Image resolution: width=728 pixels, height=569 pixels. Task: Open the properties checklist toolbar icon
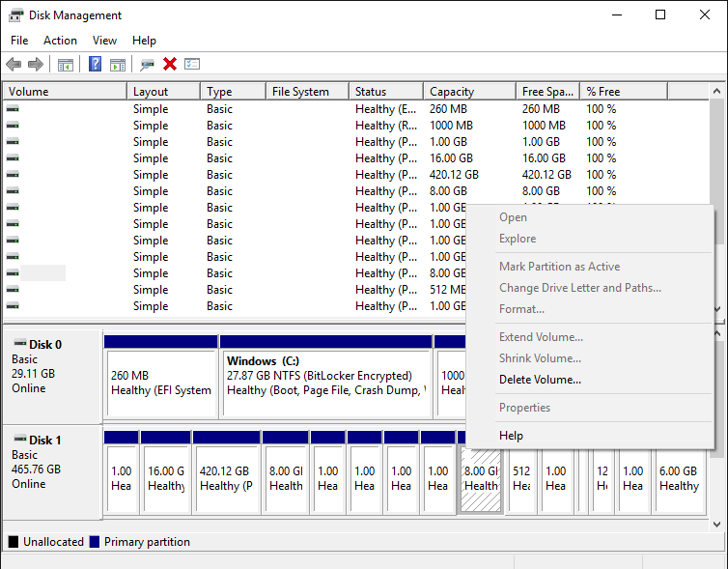(x=192, y=64)
